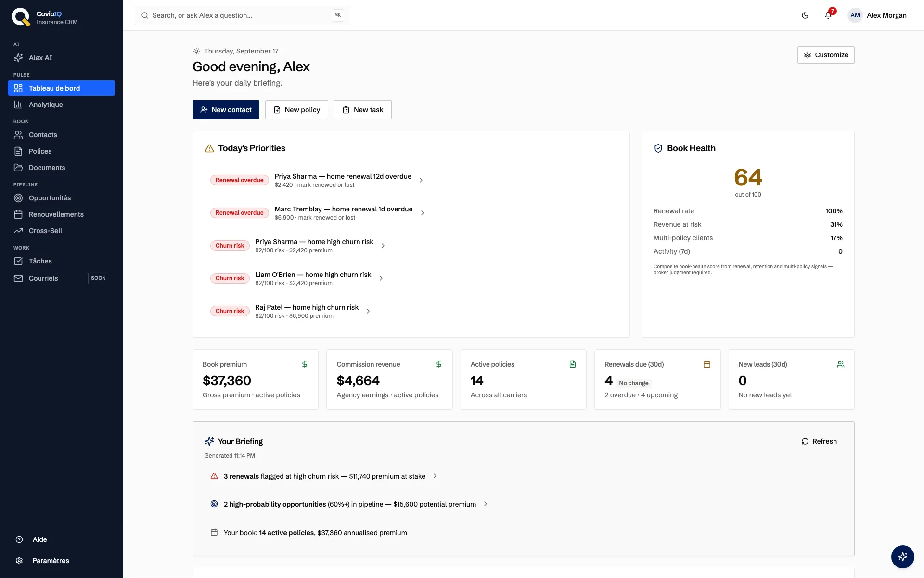
Task: Expand Priya Sharma renewal overdue chevron
Action: pyautogui.click(x=421, y=180)
